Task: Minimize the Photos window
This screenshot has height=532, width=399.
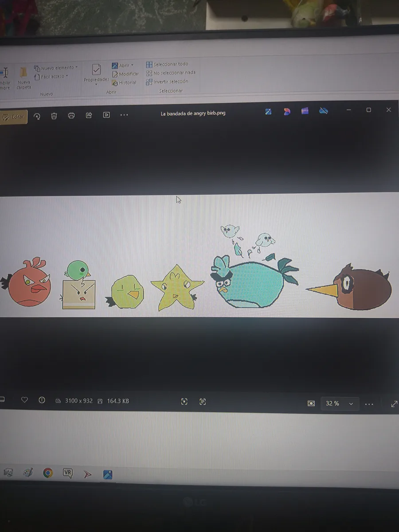Action: click(x=349, y=110)
